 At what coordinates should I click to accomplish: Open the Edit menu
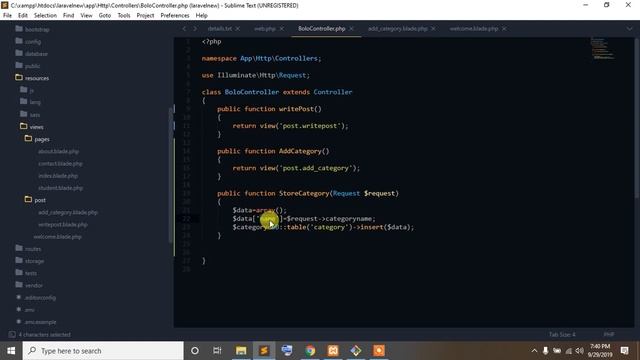pyautogui.click(x=23, y=16)
